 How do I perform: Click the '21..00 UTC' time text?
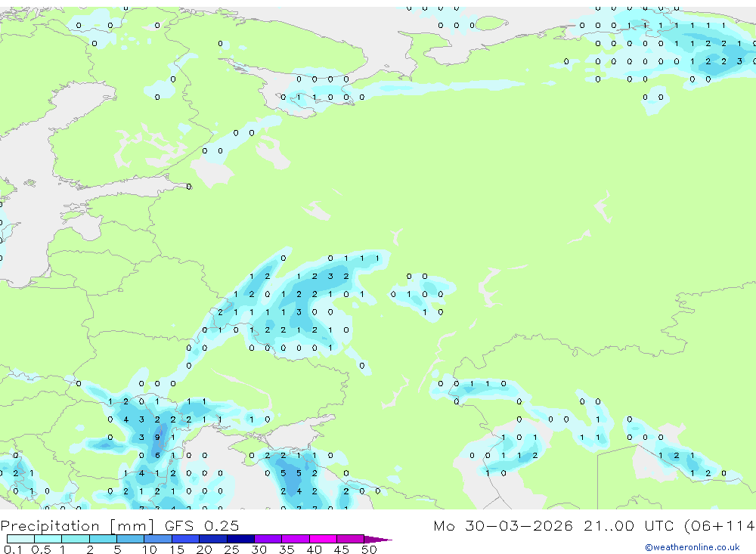click(630, 525)
